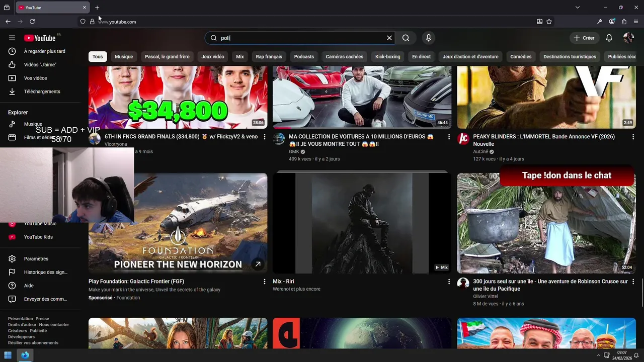Open the 300 jours seul sur une île thumbnail

point(546,223)
